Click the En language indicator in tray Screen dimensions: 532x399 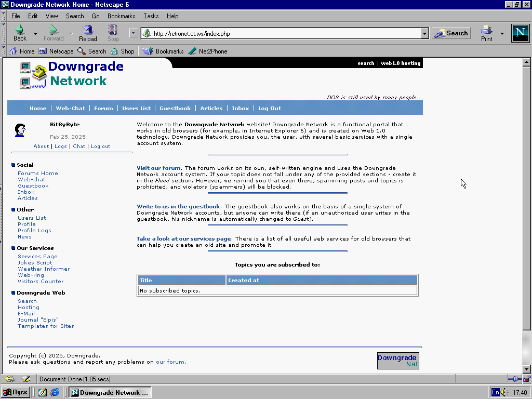[496, 393]
